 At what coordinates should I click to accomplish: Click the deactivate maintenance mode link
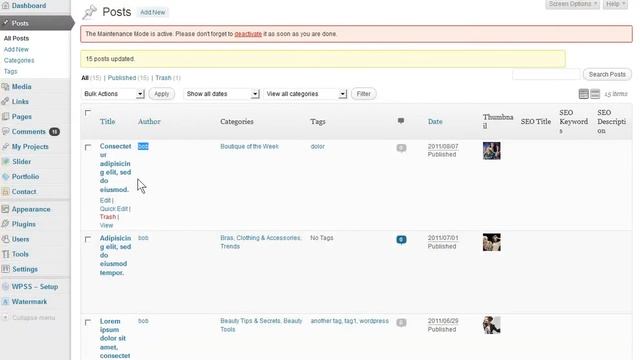[248, 34]
